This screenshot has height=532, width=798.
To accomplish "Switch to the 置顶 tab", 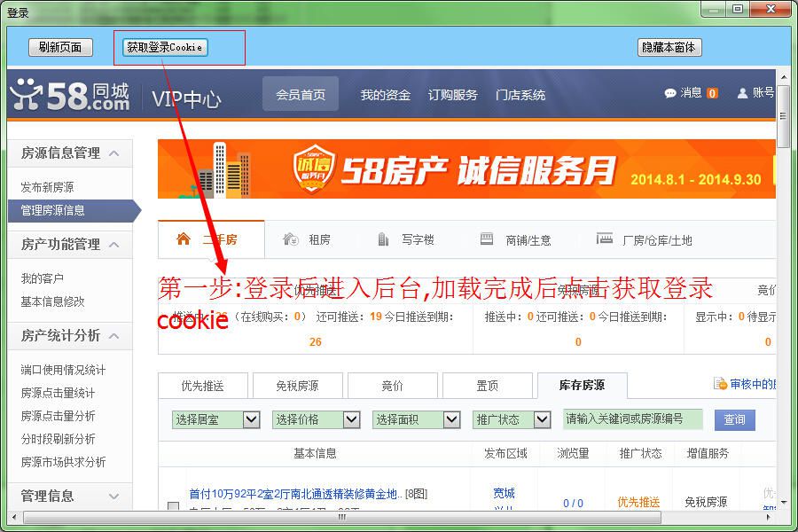I will tap(488, 386).
